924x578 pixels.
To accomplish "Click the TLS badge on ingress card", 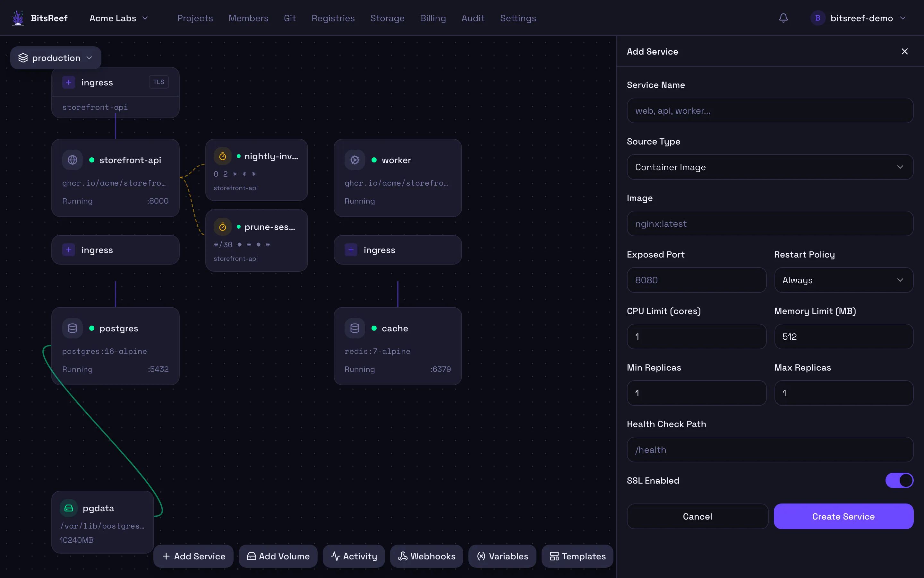I will coord(158,82).
